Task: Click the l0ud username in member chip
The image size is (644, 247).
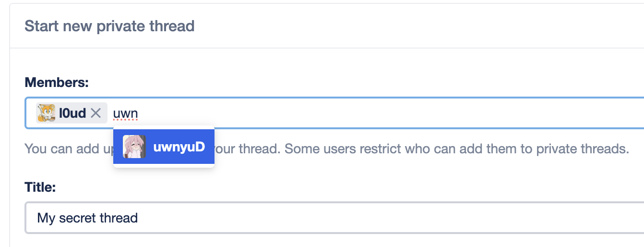Action: [72, 113]
